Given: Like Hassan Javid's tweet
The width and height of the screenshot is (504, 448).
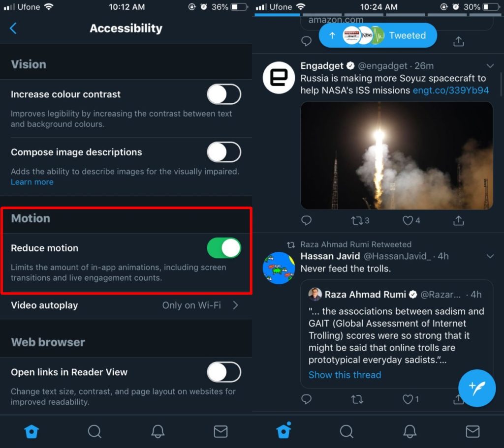Looking at the screenshot, I should [410, 399].
